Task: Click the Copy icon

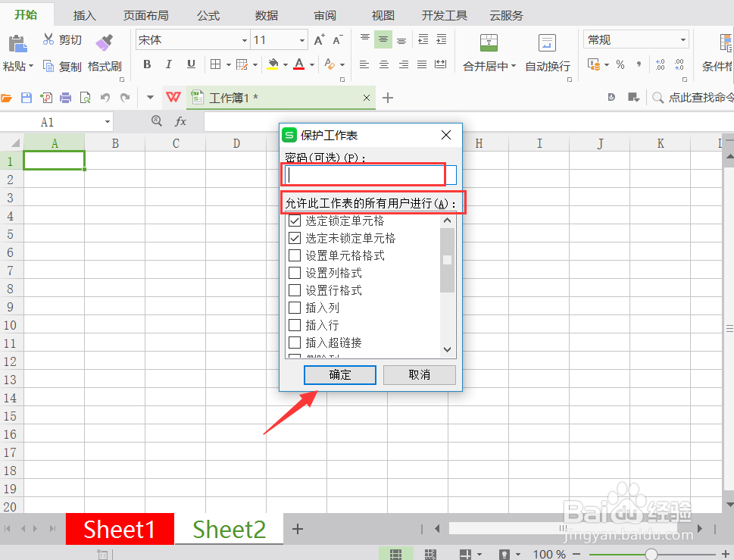Action: (48, 66)
